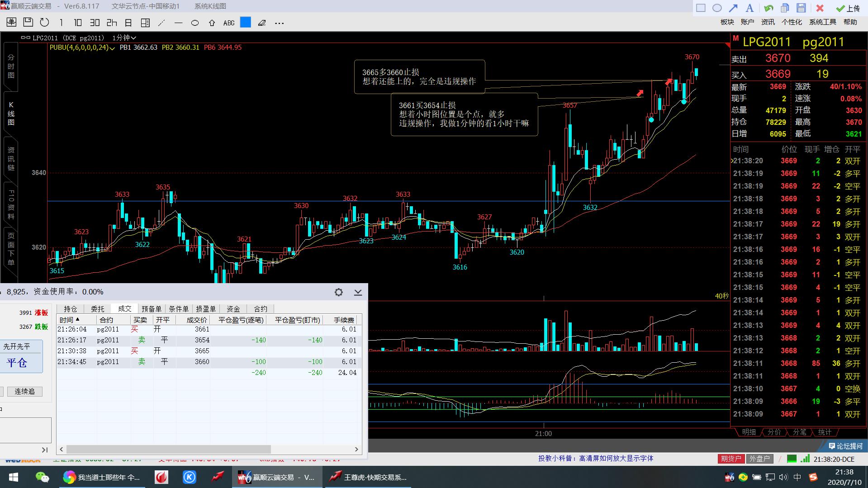Switch to the 成交 tab

point(124,308)
